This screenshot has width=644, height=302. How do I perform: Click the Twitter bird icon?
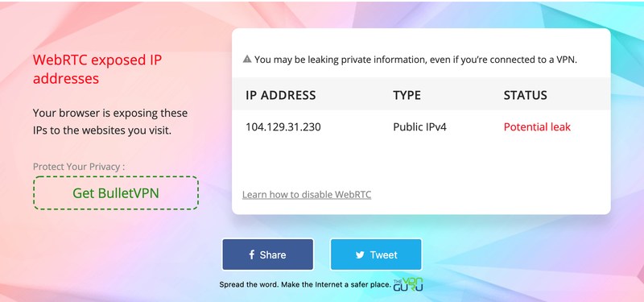(360, 255)
